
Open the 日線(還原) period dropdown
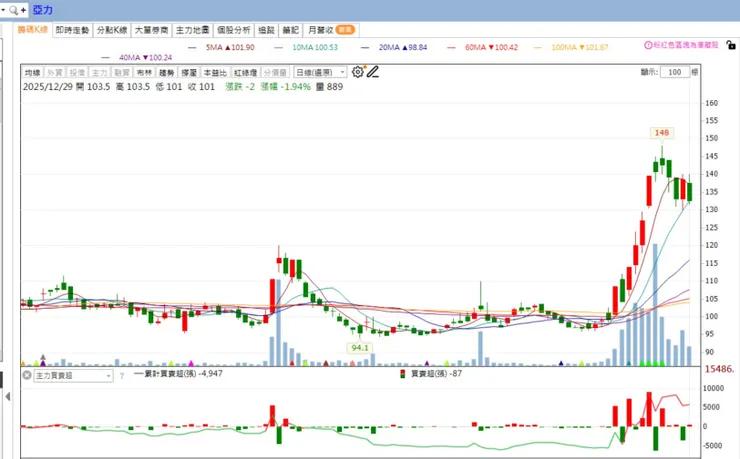point(320,72)
